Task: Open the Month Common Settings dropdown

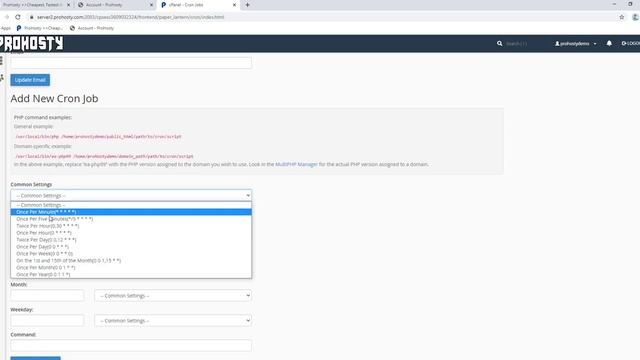Action: click(173, 296)
